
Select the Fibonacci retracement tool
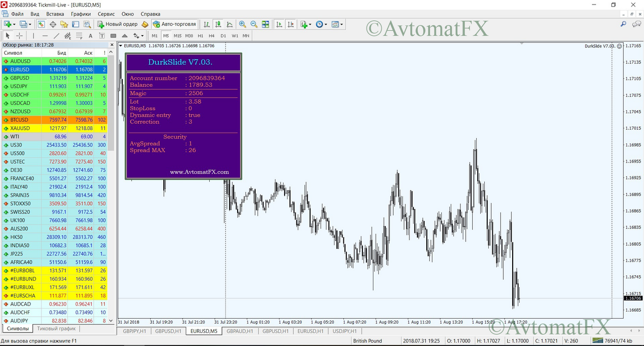pos(79,35)
